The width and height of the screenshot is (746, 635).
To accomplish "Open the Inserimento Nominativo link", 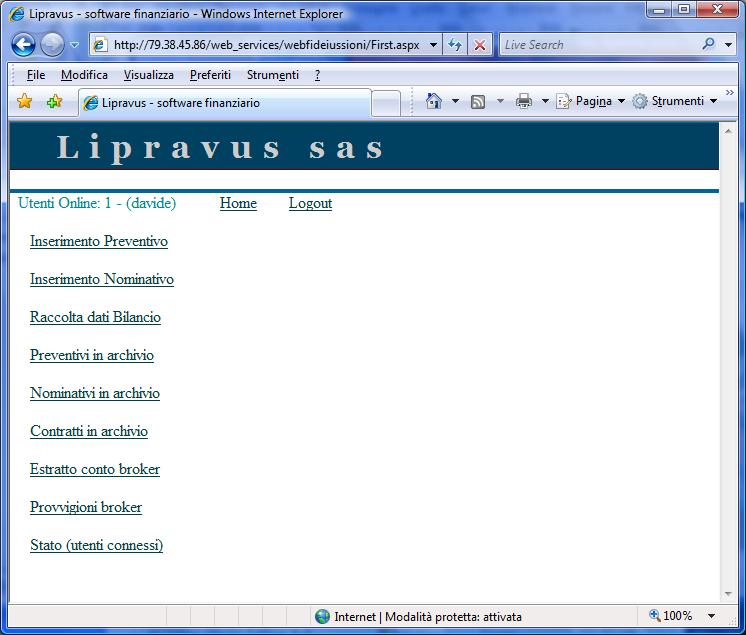I will tap(102, 279).
